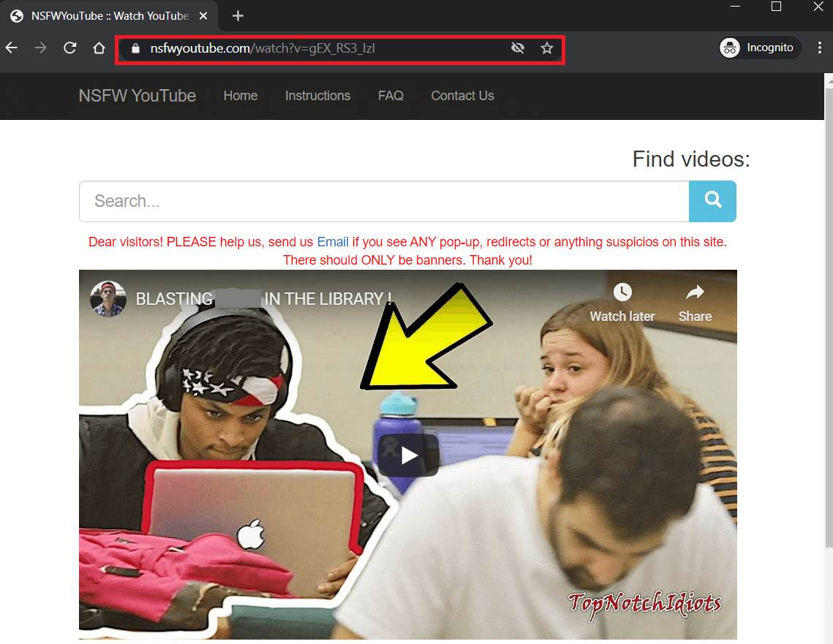The height and width of the screenshot is (644, 833).
Task: Reload the current page
Action: point(69,48)
